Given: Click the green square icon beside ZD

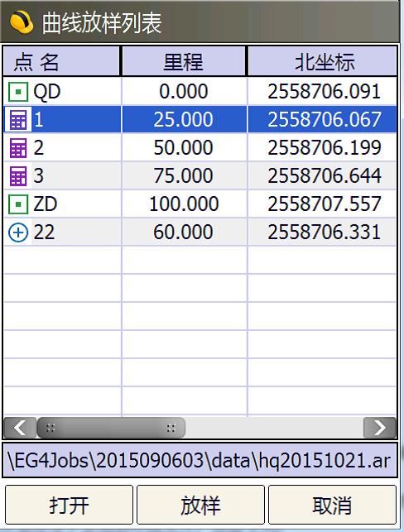Looking at the screenshot, I should [x=17, y=204].
